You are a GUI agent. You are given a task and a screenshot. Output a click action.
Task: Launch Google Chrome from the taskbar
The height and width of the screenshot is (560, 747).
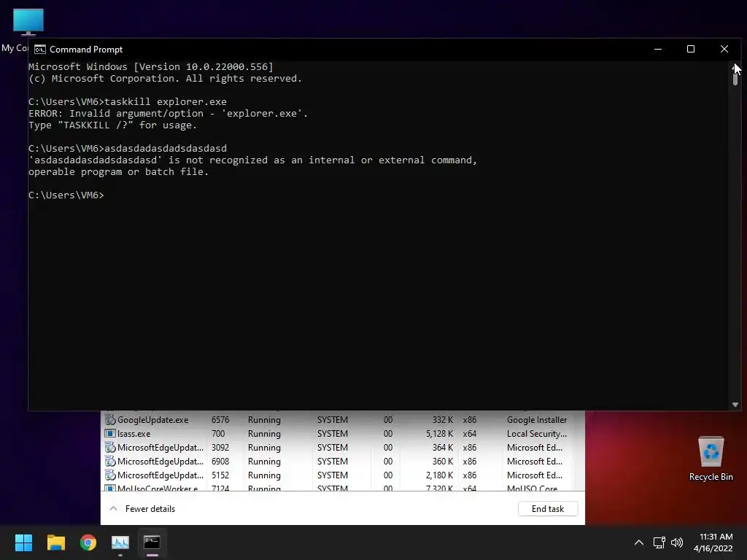tap(88, 542)
